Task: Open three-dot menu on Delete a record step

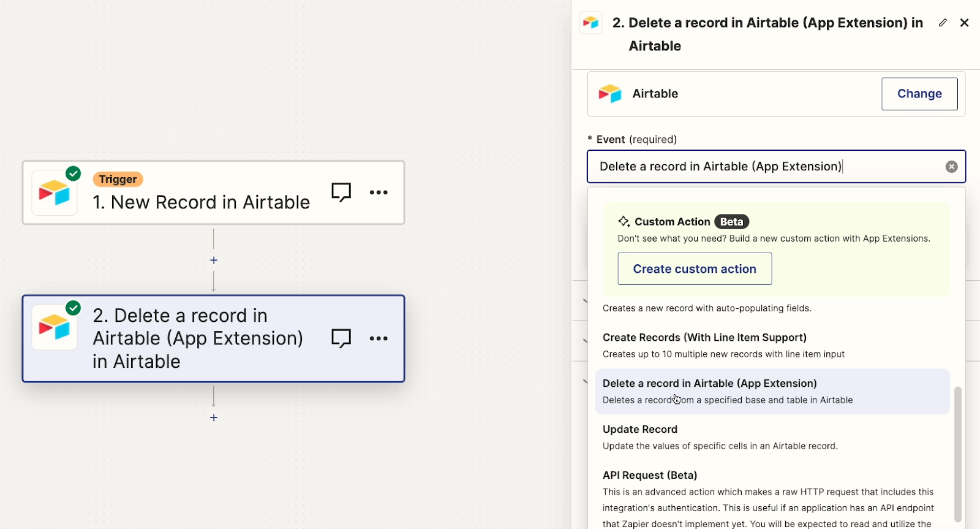Action: tap(379, 338)
